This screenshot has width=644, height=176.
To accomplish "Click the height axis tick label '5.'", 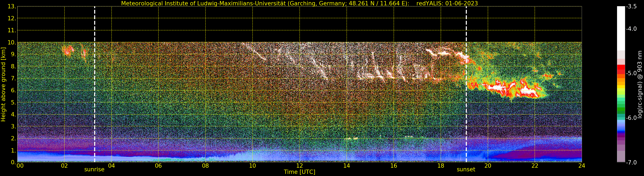I will (x=13, y=102).
